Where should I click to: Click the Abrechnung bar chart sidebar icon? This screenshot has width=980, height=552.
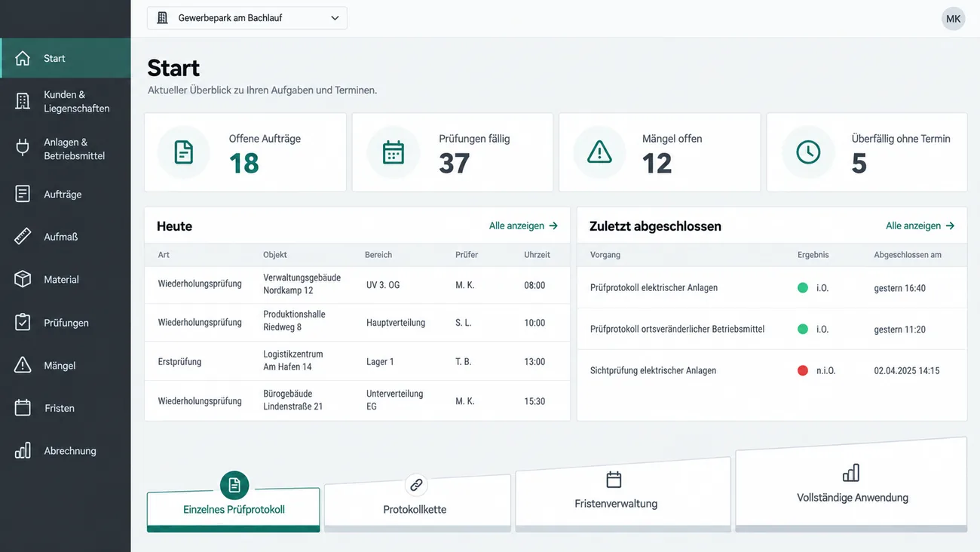pos(23,450)
